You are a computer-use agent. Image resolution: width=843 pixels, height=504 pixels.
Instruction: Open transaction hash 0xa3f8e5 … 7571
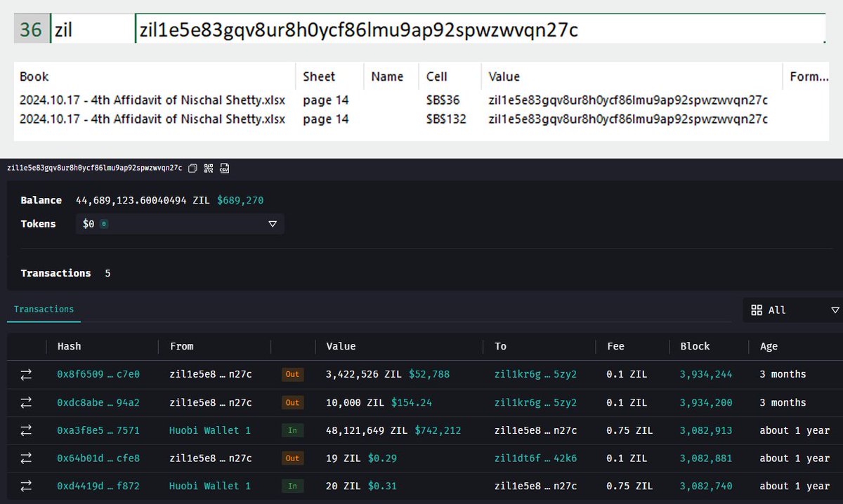pos(98,430)
